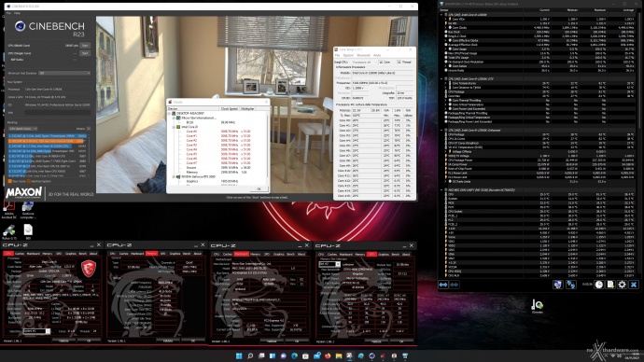Collapse NVIDIA GeForce RTX node in Clocks
This screenshot has height=362, width=644.
[x=174, y=176]
